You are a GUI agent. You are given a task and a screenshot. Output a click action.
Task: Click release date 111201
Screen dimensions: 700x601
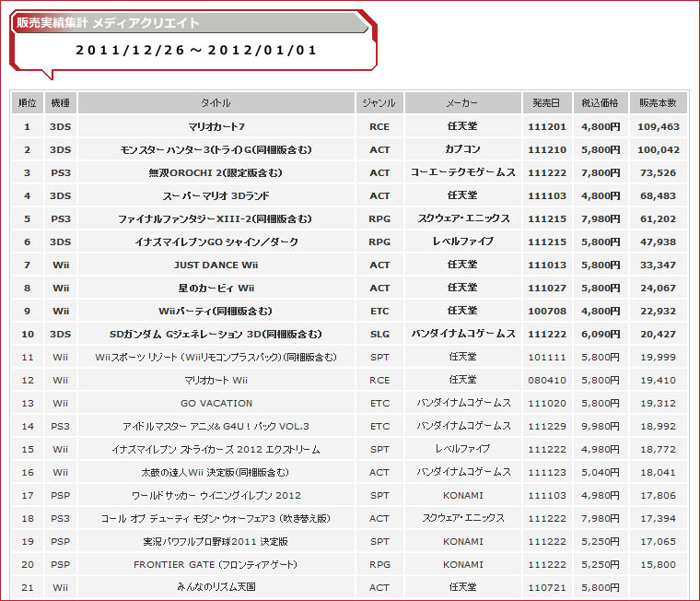[547, 127]
